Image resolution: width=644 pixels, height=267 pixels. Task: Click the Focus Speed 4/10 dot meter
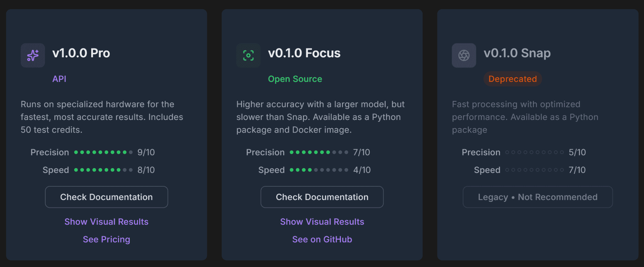pos(319,170)
